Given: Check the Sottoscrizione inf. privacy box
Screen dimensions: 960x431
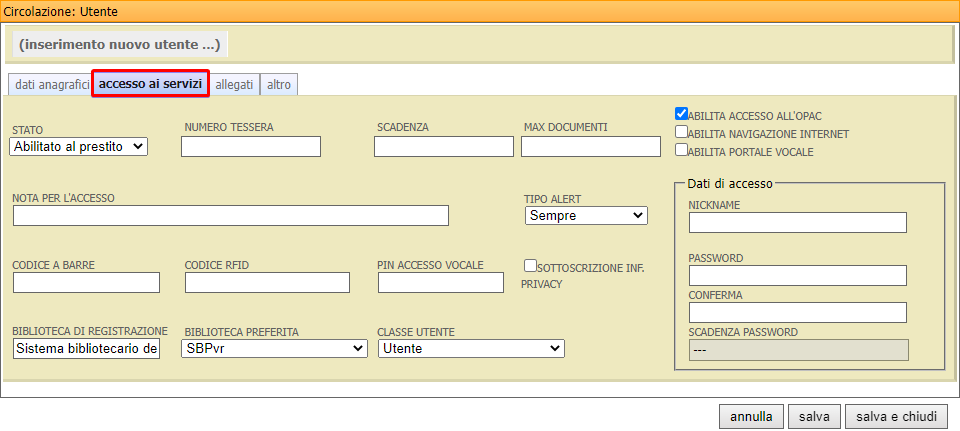Looking at the screenshot, I should coord(530,266).
